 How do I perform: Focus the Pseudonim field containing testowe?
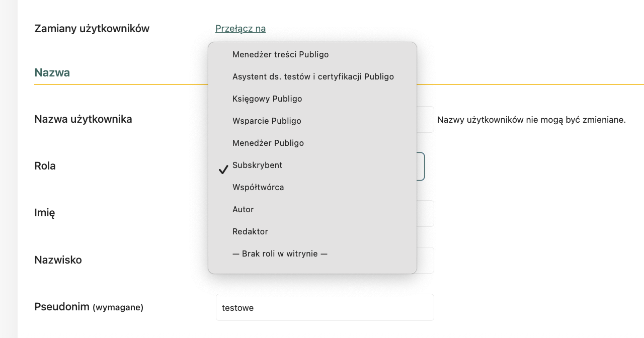coord(325,307)
